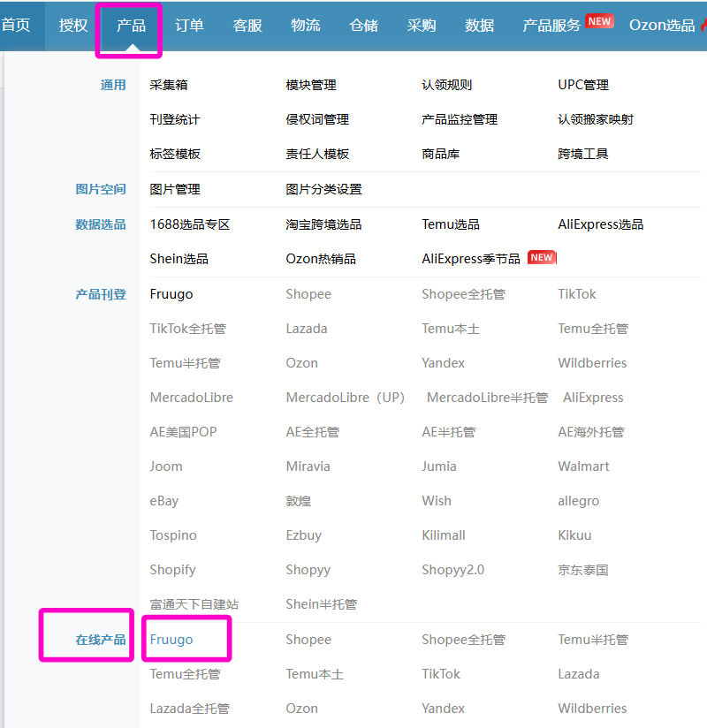Viewport: 707px width, 728px height.
Task: Select TikTok under 产品刊登
Action: 577,294
